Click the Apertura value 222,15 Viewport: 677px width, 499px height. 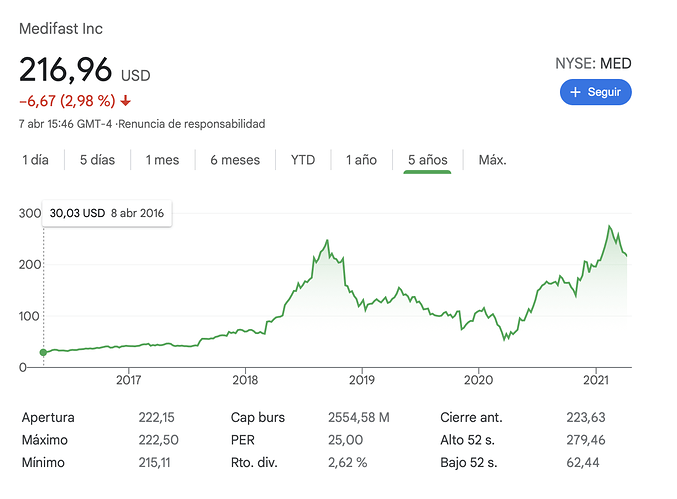[156, 417]
